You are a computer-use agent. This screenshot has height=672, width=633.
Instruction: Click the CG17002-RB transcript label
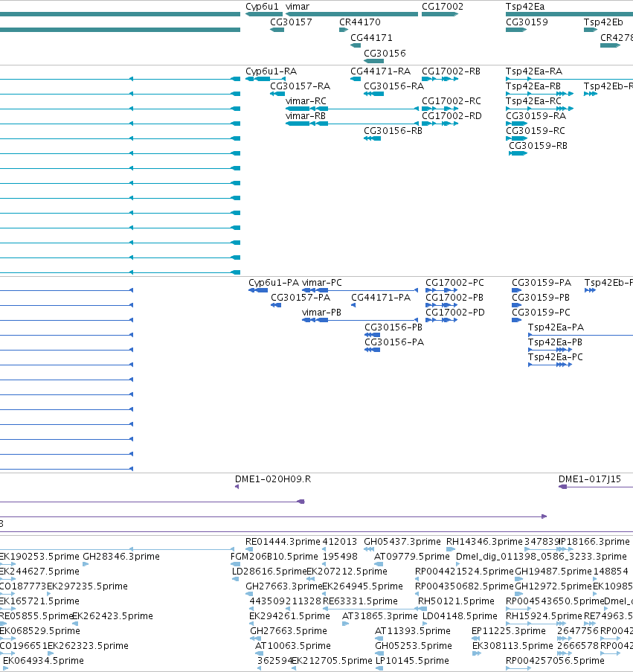click(x=451, y=71)
